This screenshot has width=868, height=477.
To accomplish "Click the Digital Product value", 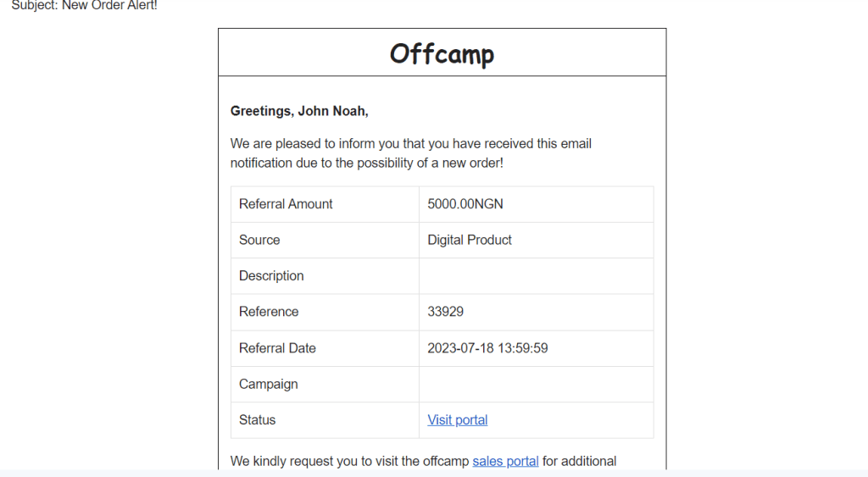I will coord(470,240).
